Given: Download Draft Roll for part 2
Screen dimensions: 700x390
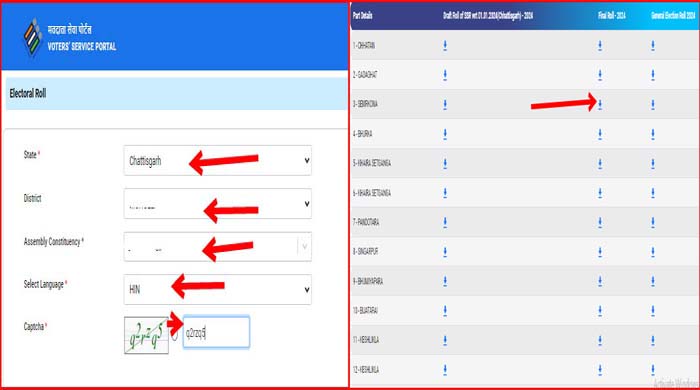Looking at the screenshot, I should coord(445,75).
